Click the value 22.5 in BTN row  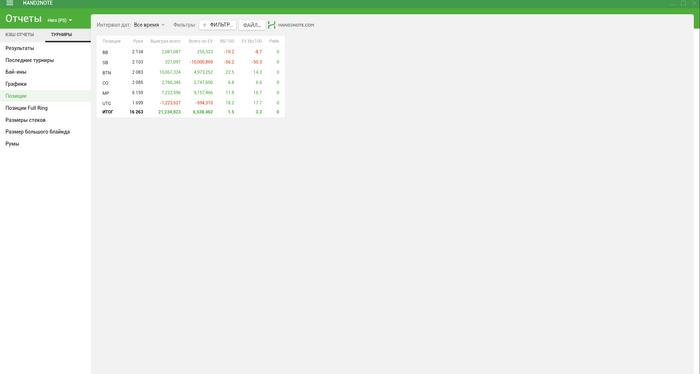tap(229, 72)
